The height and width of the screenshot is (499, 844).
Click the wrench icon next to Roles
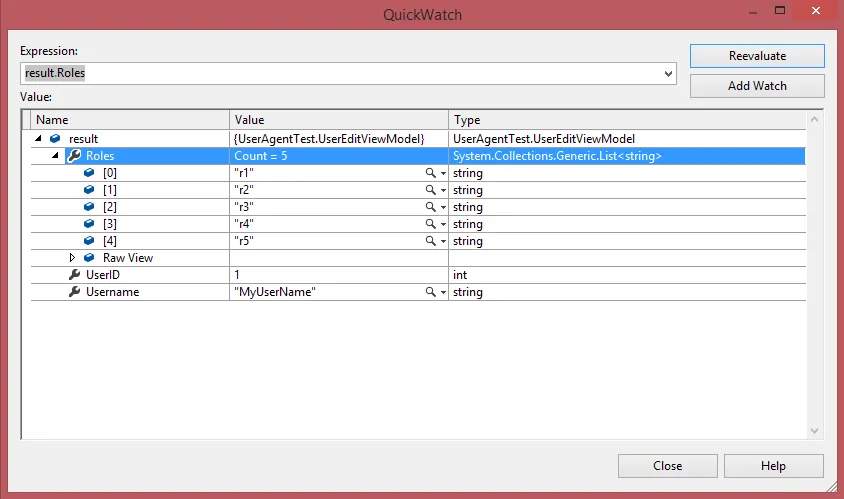pos(74,156)
